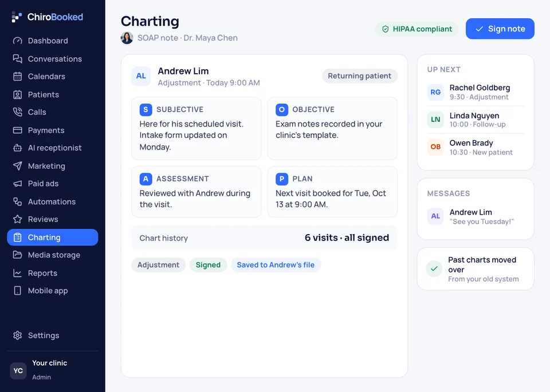Image resolution: width=550 pixels, height=392 pixels.
Task: Open the Calls phone icon
Action: pyautogui.click(x=18, y=112)
